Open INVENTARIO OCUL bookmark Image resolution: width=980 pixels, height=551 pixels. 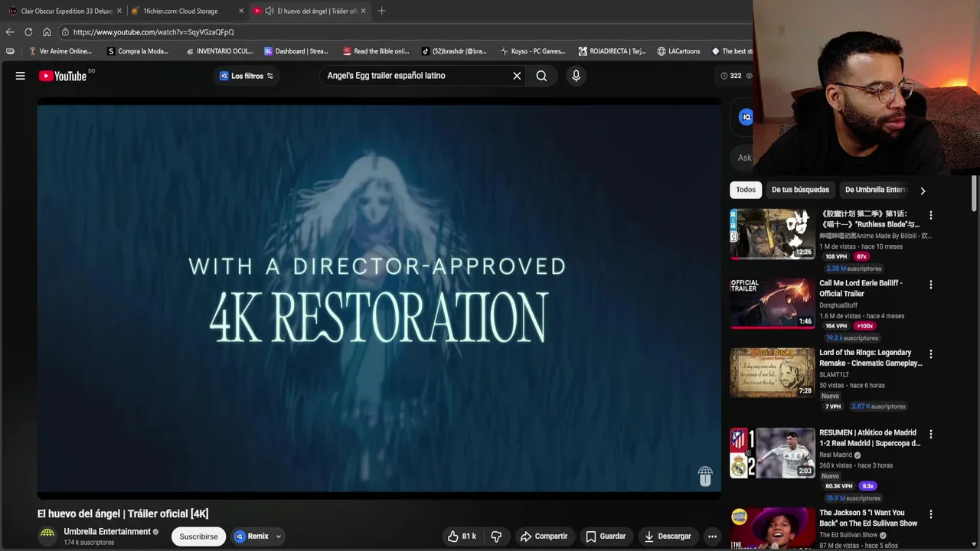[x=220, y=51]
